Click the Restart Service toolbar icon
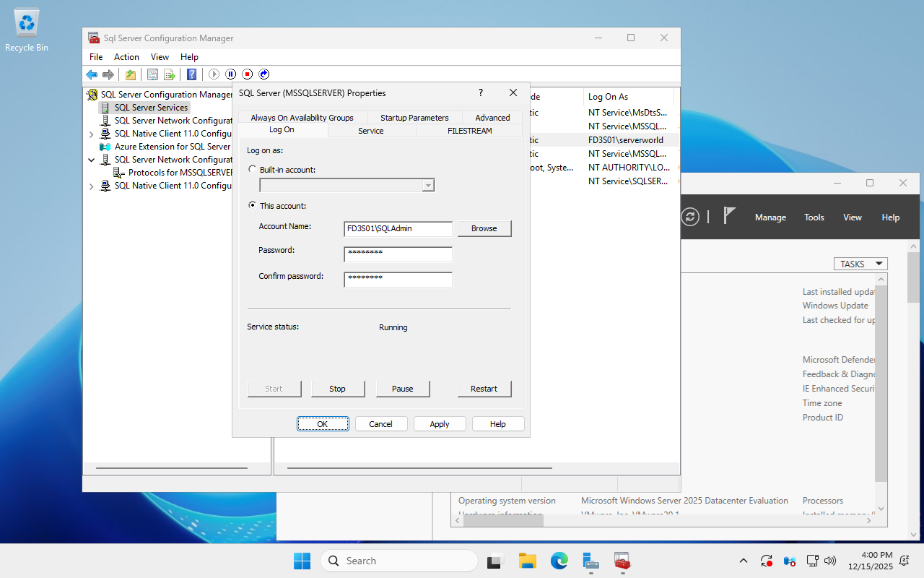 [264, 74]
